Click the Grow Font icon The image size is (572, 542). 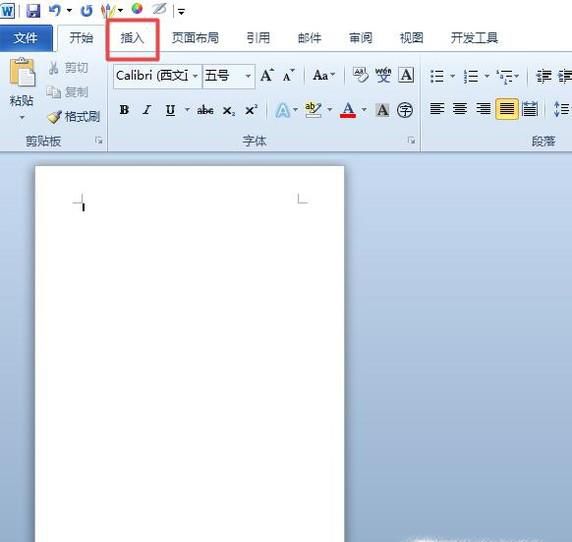coord(267,76)
